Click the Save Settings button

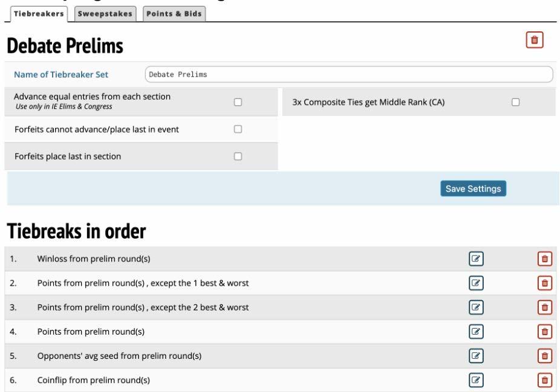474,188
